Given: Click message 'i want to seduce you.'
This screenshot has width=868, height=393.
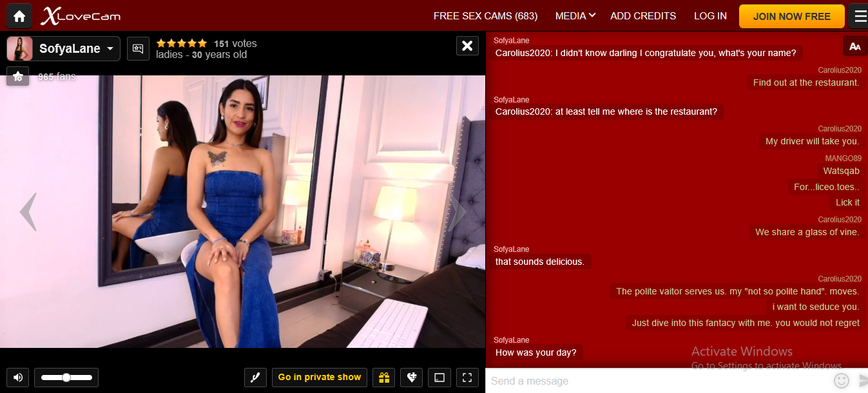Looking at the screenshot, I should point(816,307).
